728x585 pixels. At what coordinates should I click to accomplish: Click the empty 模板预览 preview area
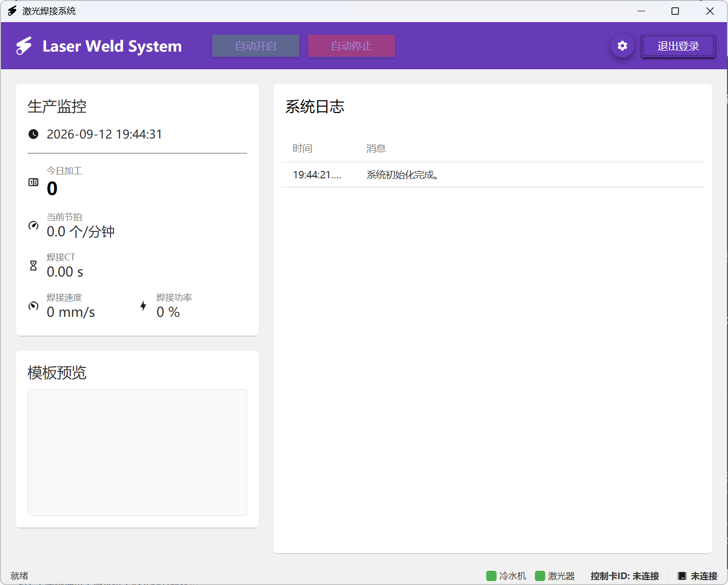pyautogui.click(x=137, y=452)
